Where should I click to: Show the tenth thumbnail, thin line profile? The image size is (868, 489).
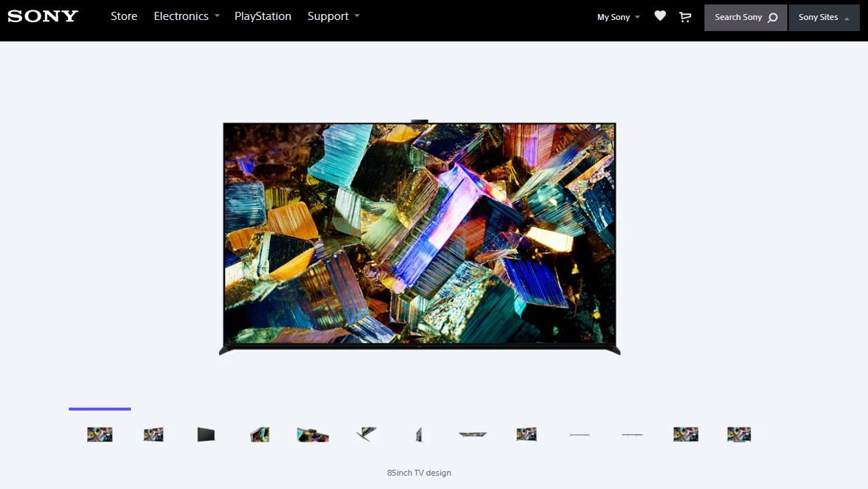pyautogui.click(x=579, y=435)
